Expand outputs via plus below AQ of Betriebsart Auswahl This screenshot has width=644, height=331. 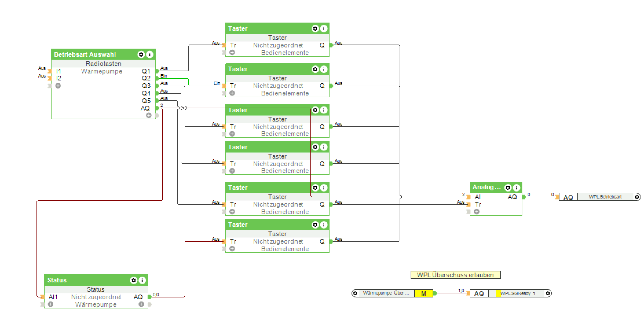[149, 115]
